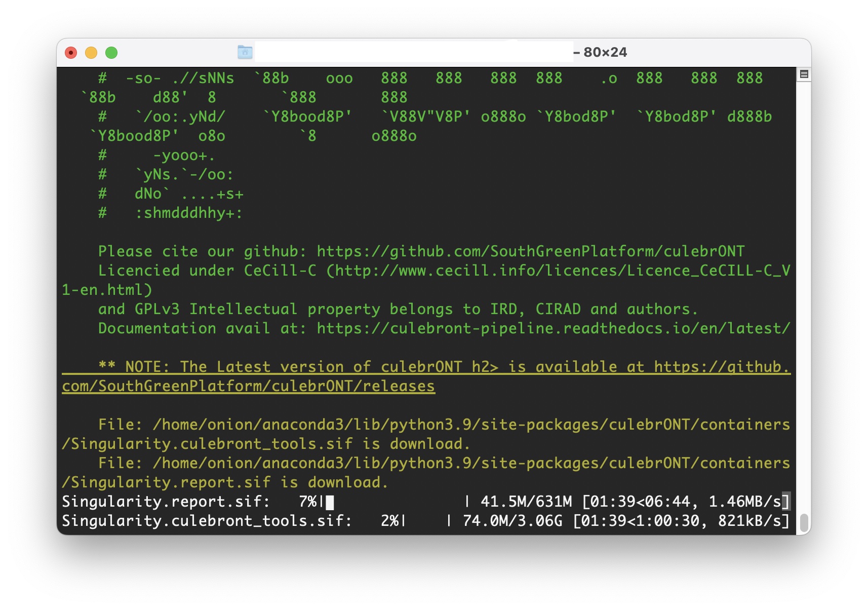
Task: Click the vertical scrollbar thumb
Action: coord(804,523)
